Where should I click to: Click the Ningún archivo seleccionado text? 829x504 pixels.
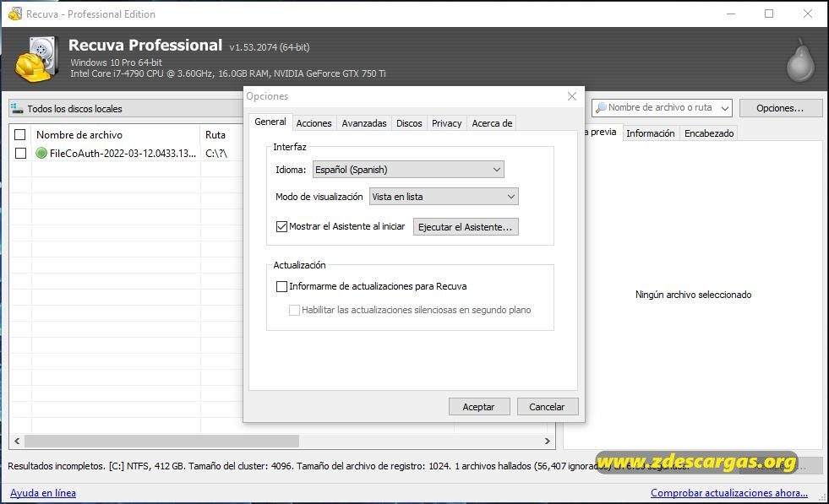point(693,295)
